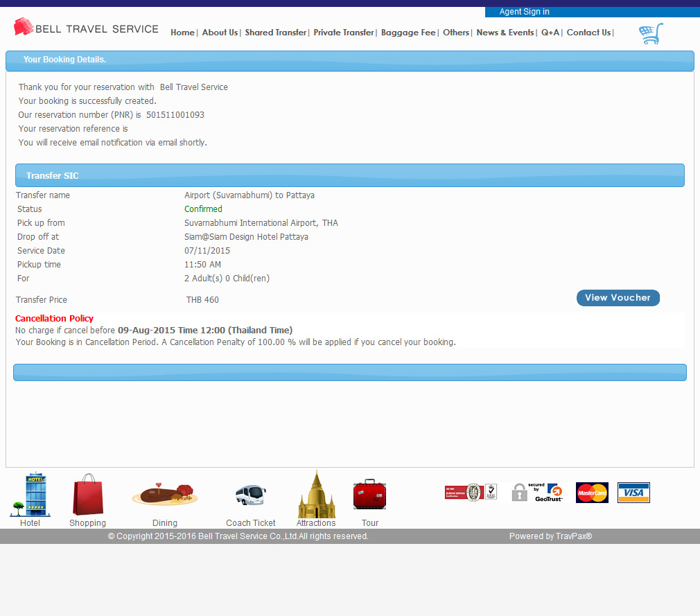The image size is (700, 616).
Task: Go to the Home menu item
Action: tap(182, 33)
